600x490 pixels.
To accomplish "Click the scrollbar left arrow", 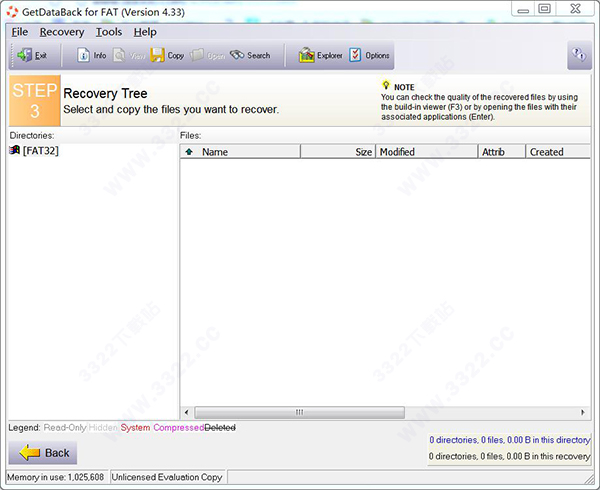I will coord(186,412).
